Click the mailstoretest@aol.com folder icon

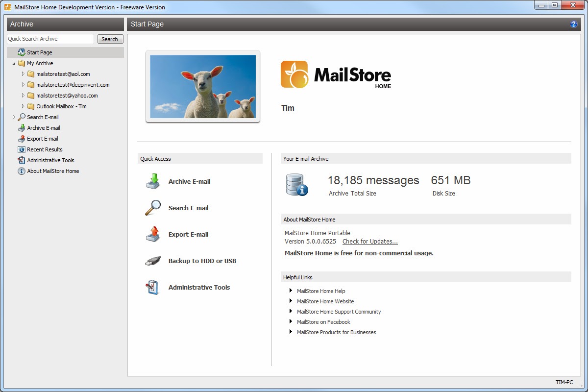pyautogui.click(x=31, y=74)
